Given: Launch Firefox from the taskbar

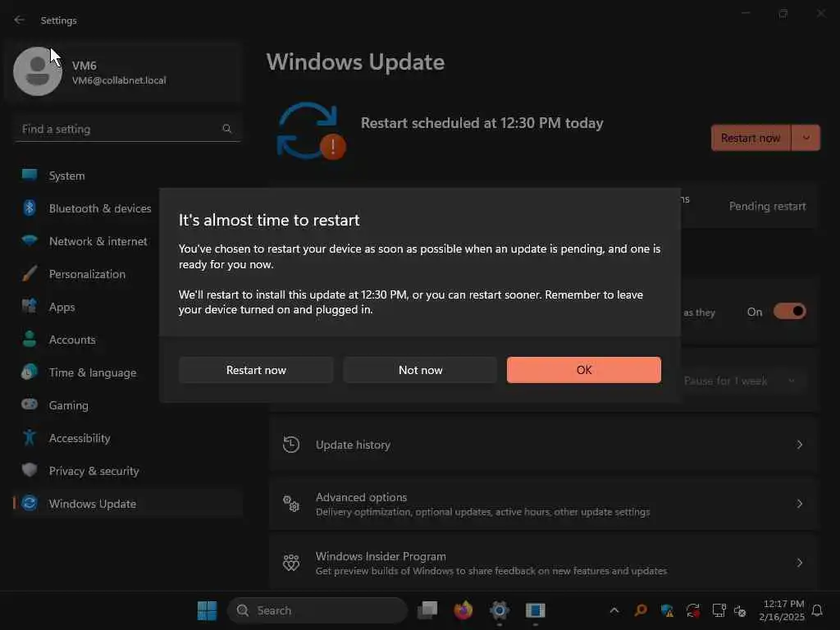Looking at the screenshot, I should coord(463,610).
